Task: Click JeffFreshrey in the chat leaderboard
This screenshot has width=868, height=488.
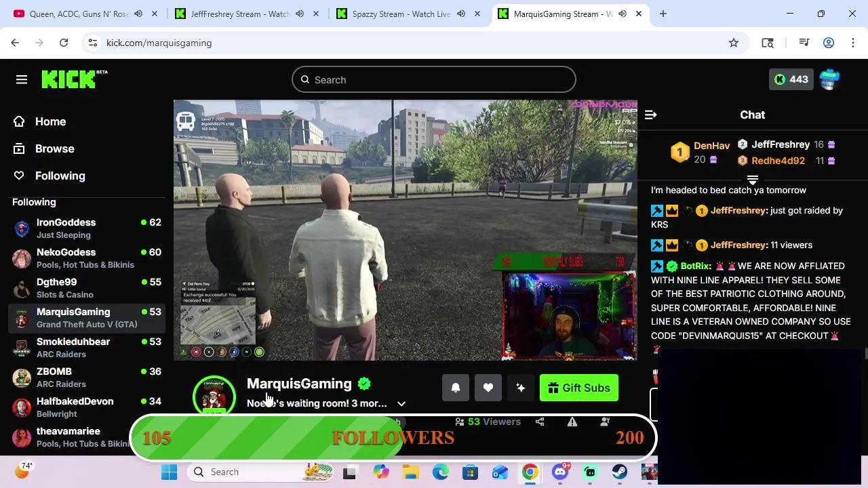Action: tap(781, 144)
